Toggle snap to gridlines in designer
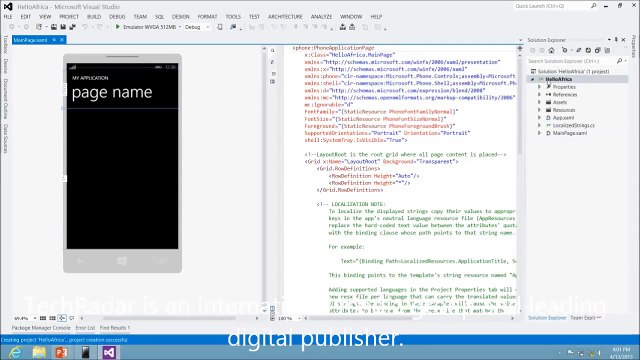Image resolution: width=640 pixels, height=360 pixels. pos(52,318)
